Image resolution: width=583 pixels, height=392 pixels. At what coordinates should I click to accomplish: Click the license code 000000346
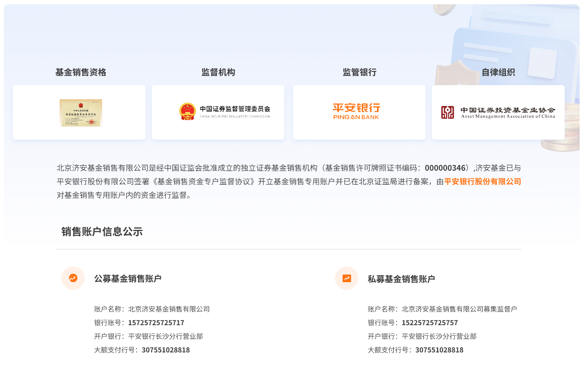point(445,168)
